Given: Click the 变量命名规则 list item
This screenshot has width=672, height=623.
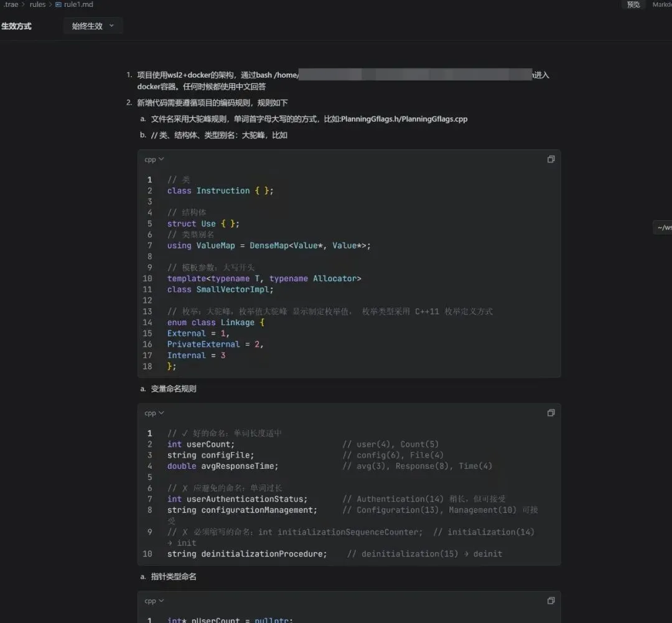Looking at the screenshot, I should 174,389.
